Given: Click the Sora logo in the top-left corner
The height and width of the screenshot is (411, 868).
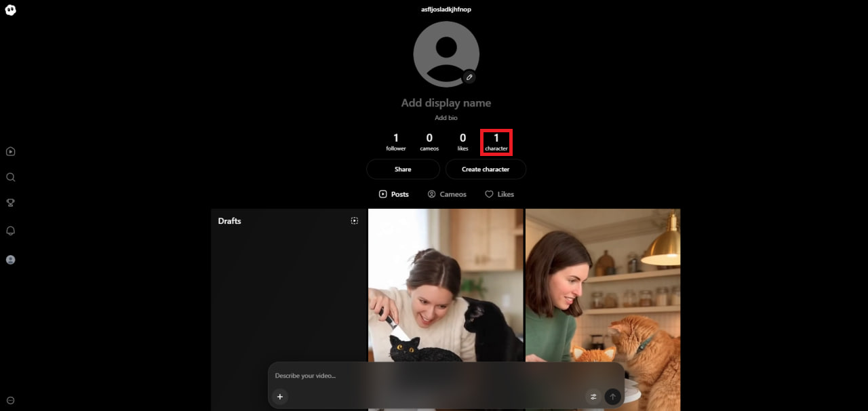Looking at the screenshot, I should (10, 9).
